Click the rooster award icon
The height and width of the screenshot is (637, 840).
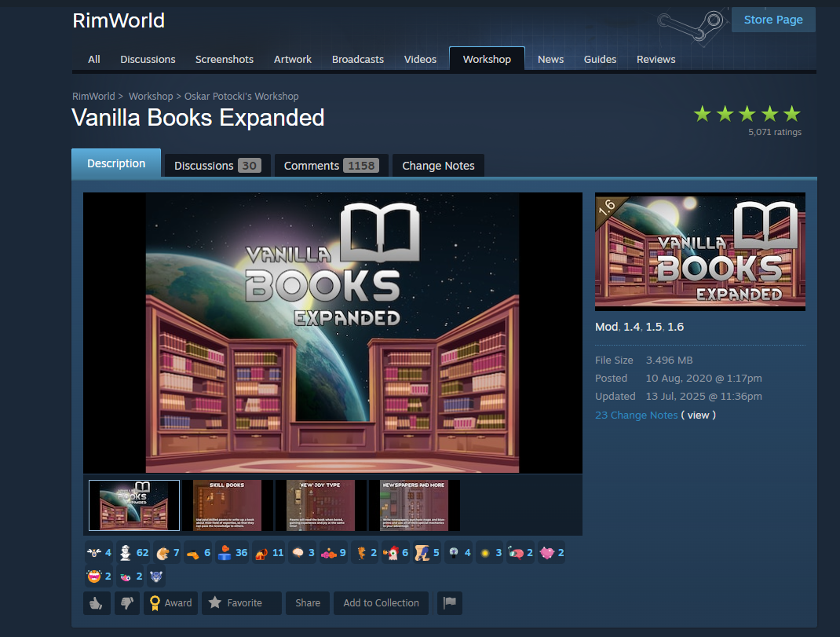pyautogui.click(x=390, y=553)
